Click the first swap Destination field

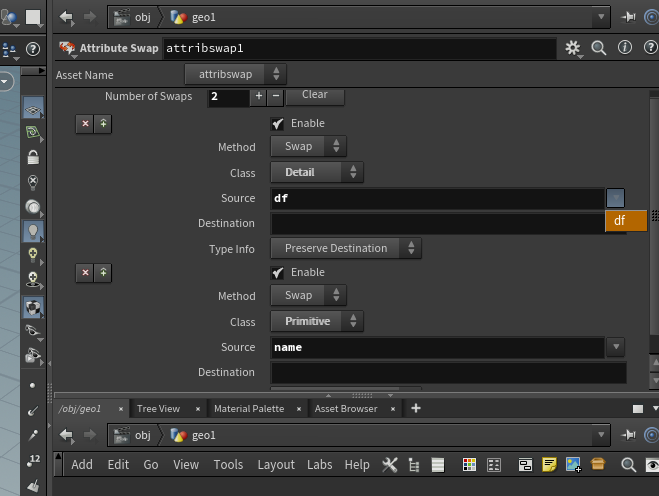pyautogui.click(x=438, y=223)
